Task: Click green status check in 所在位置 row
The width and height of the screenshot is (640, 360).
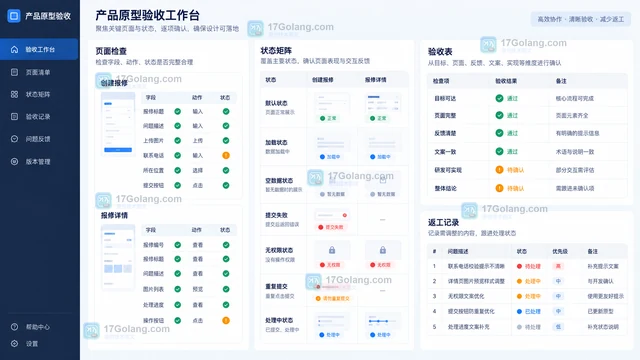Action: coord(226,170)
